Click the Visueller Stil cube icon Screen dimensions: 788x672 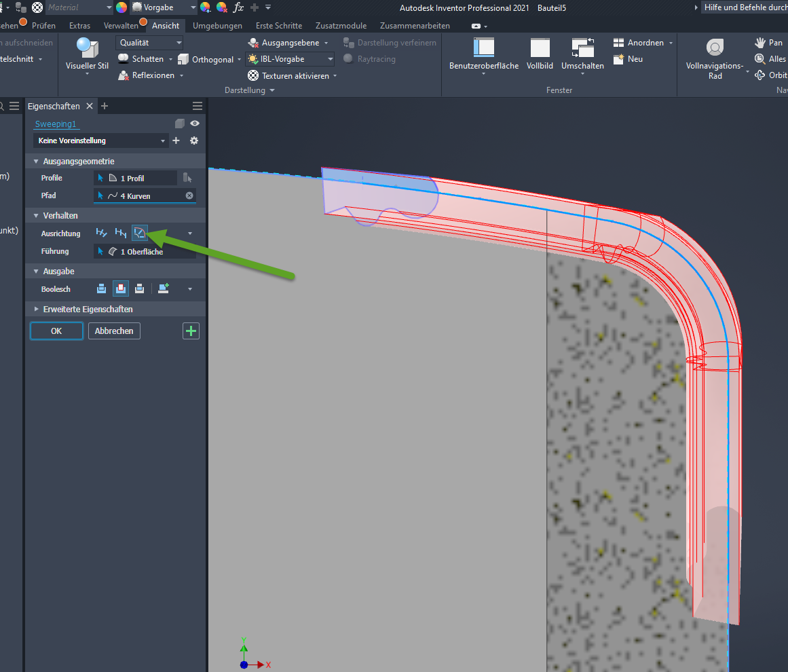click(87, 48)
